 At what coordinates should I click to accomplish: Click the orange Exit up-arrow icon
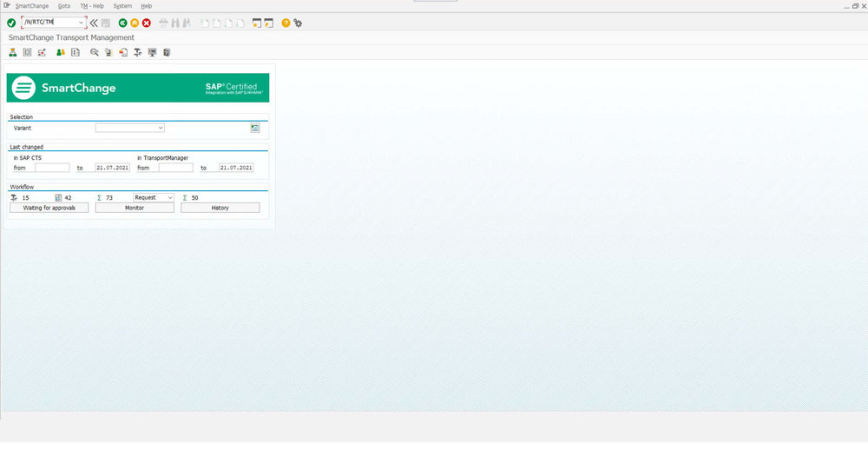pos(135,23)
